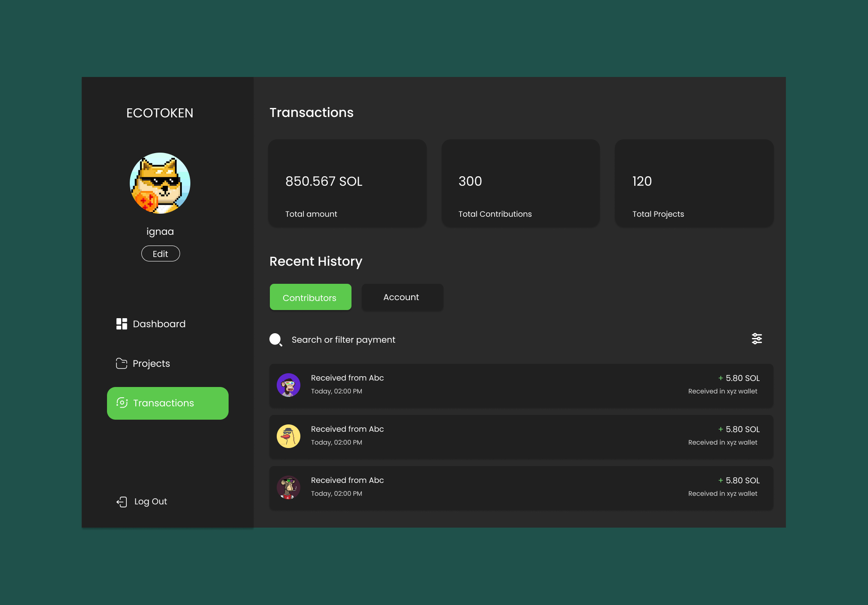Image resolution: width=868 pixels, height=605 pixels.
Task: Click the Projects folder icon
Action: [x=121, y=363]
